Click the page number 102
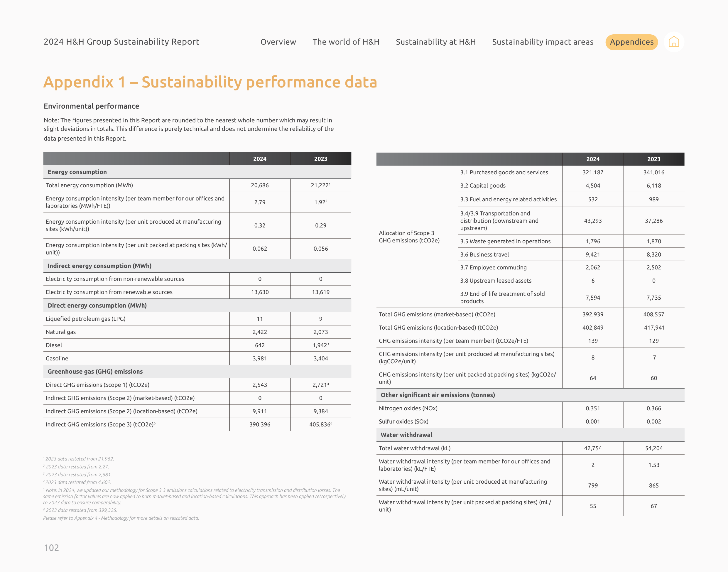 pyautogui.click(x=51, y=548)
